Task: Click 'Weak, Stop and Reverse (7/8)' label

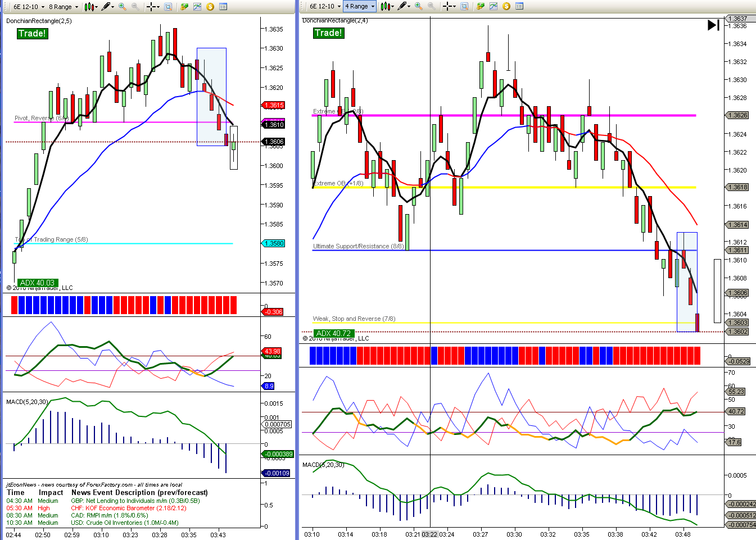Action: (354, 319)
